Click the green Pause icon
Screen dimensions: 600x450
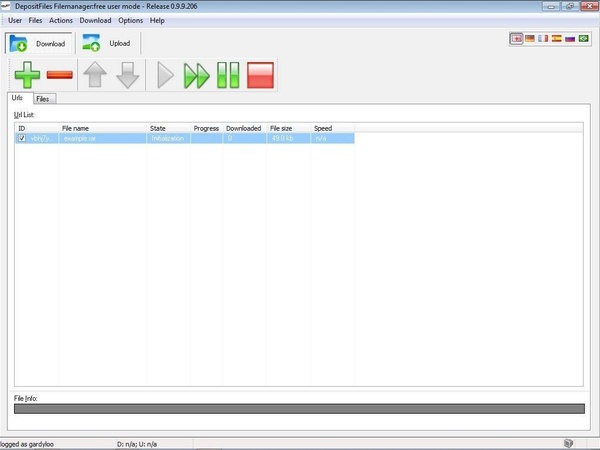point(228,75)
